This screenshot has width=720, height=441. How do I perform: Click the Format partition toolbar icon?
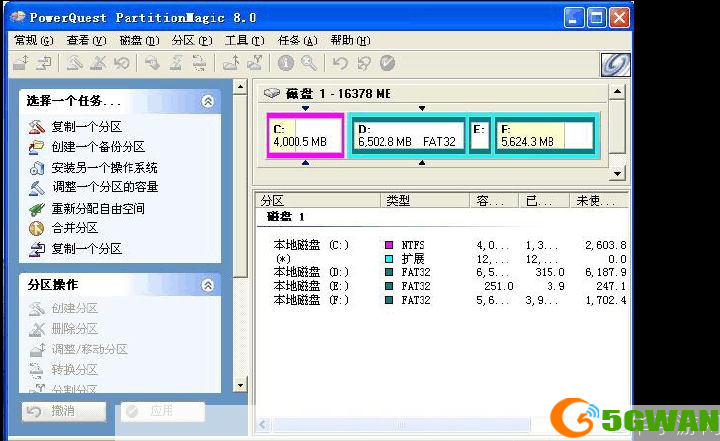[176, 62]
